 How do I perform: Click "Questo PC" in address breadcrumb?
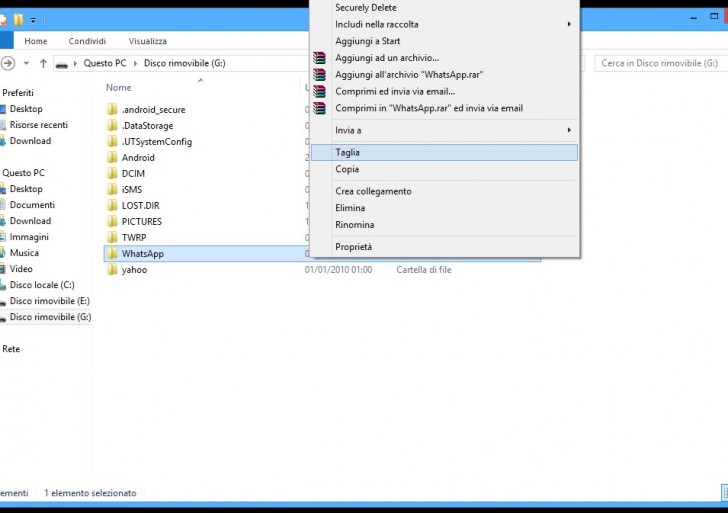[105, 63]
